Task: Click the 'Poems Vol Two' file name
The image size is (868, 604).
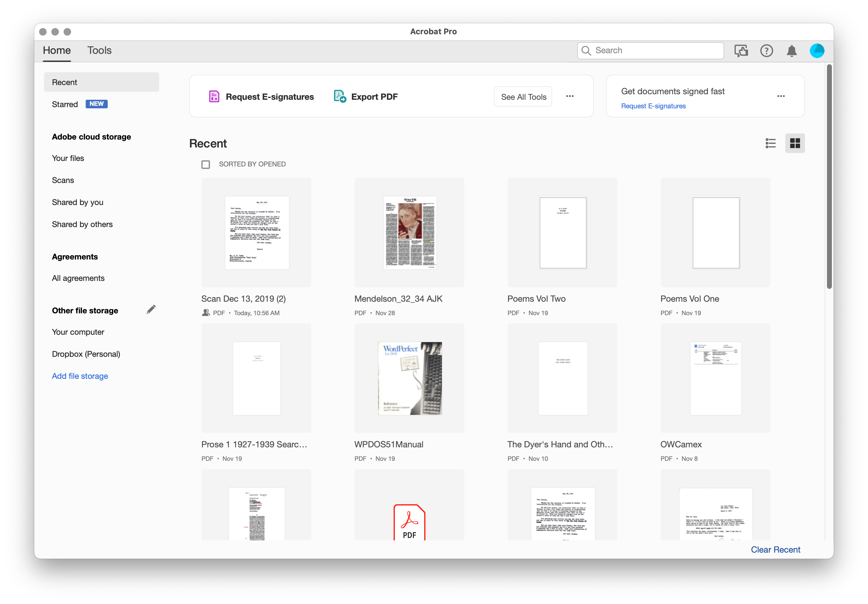Action: click(537, 299)
